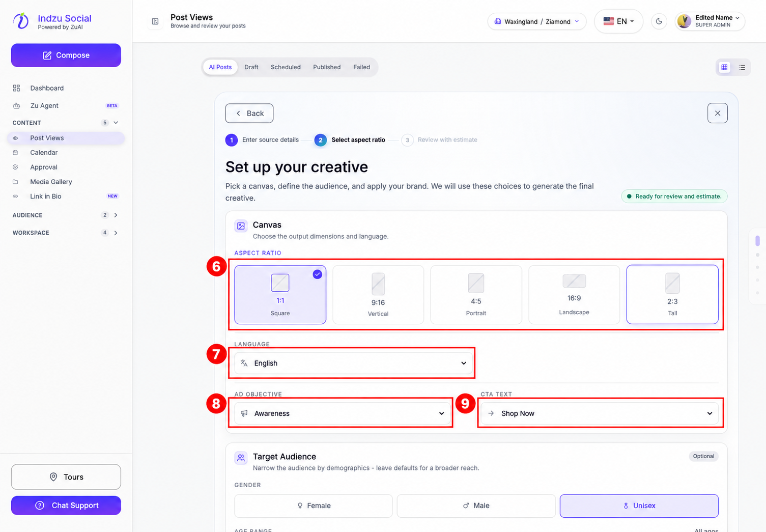Click the user avatar picture
The image size is (766, 532).
(685, 21)
